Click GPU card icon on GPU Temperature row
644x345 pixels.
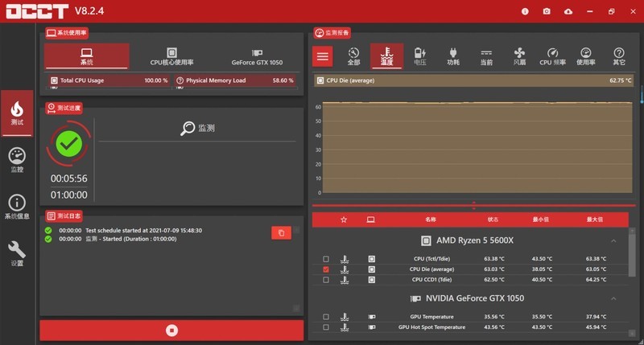[372, 317]
